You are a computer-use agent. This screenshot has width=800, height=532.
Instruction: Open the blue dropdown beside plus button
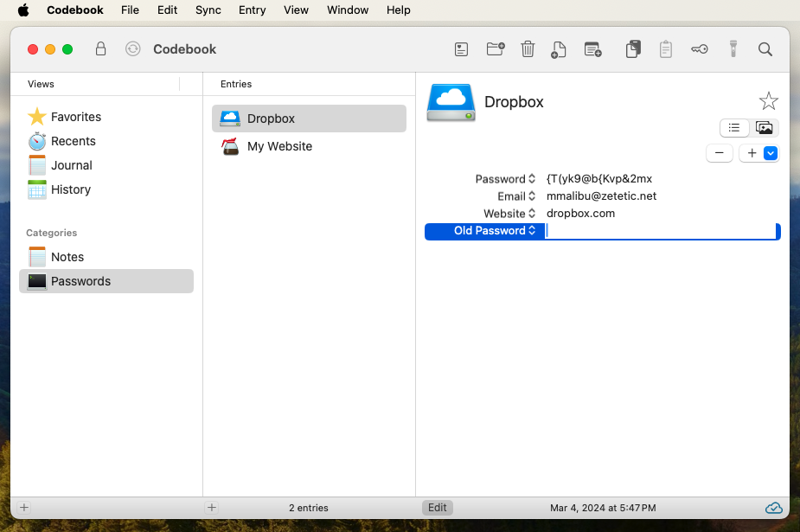coord(771,153)
